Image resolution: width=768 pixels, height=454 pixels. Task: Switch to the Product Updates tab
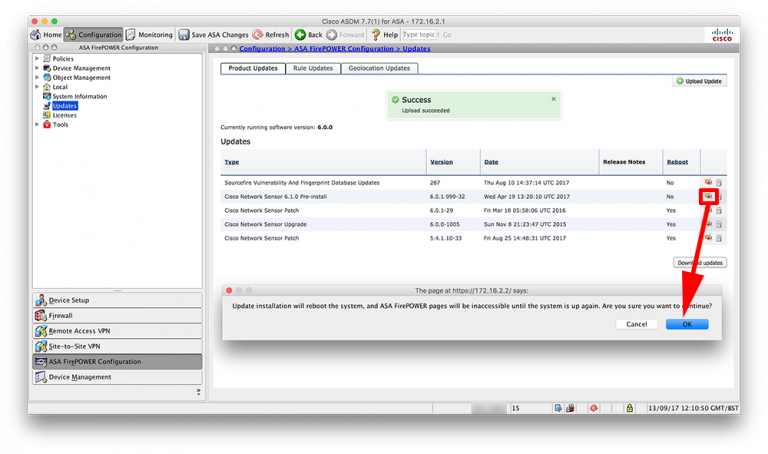(x=253, y=68)
